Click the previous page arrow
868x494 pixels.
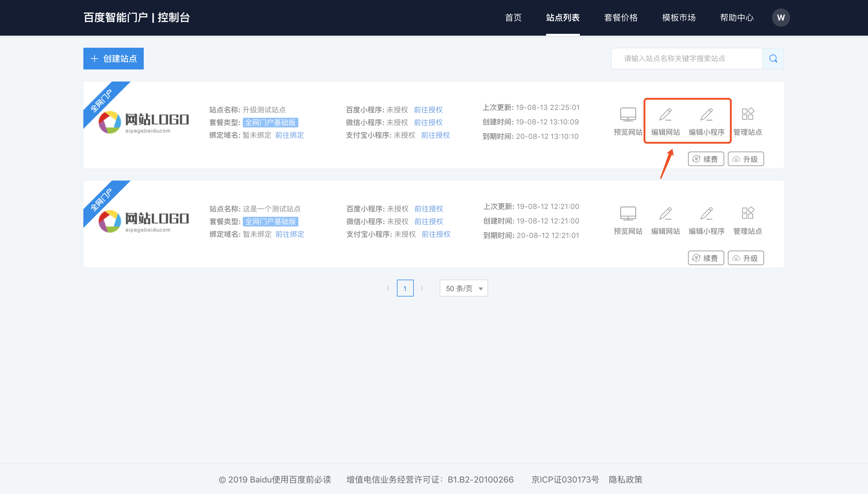[x=388, y=288]
